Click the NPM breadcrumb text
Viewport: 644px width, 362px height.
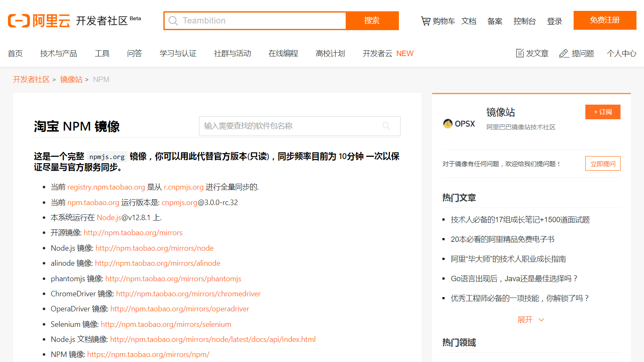tap(101, 80)
